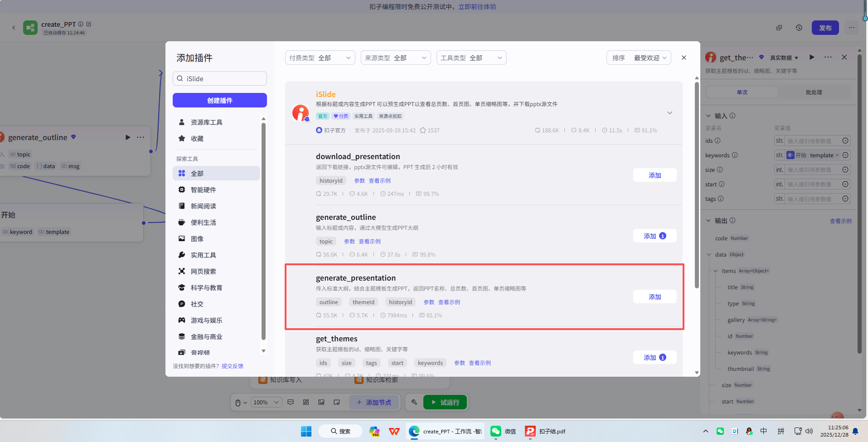Remove the 开始 · template reference tag
This screenshot has width=868, height=442.
click(837, 155)
